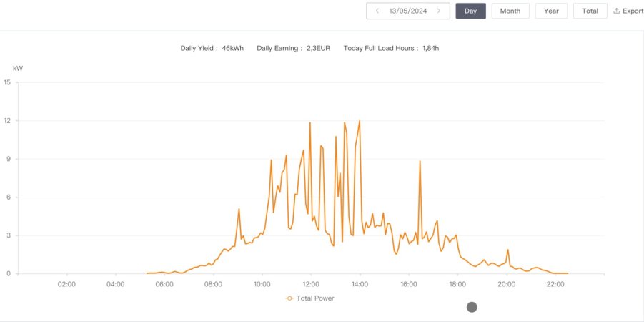This screenshot has height=322, width=644.
Task: Click the Today Full Load Hours value
Action: [430, 48]
